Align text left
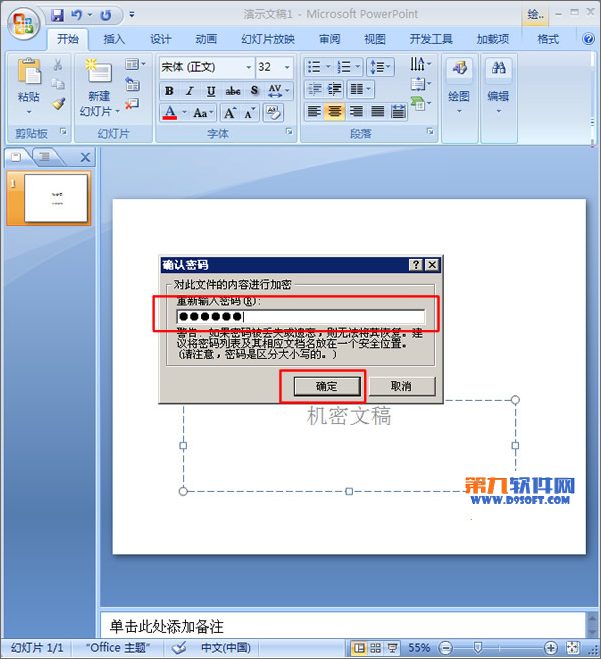This screenshot has height=659, width=601. [x=314, y=111]
